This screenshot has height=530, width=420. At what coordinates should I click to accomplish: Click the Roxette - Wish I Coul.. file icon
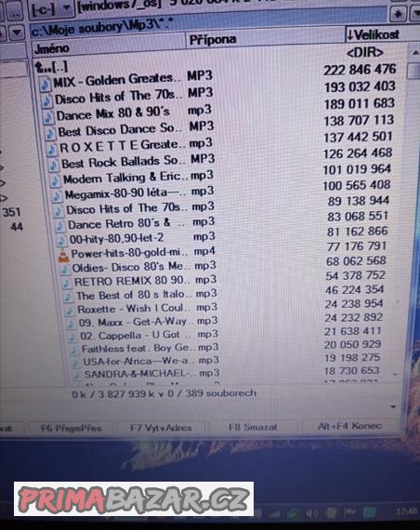click(70, 311)
